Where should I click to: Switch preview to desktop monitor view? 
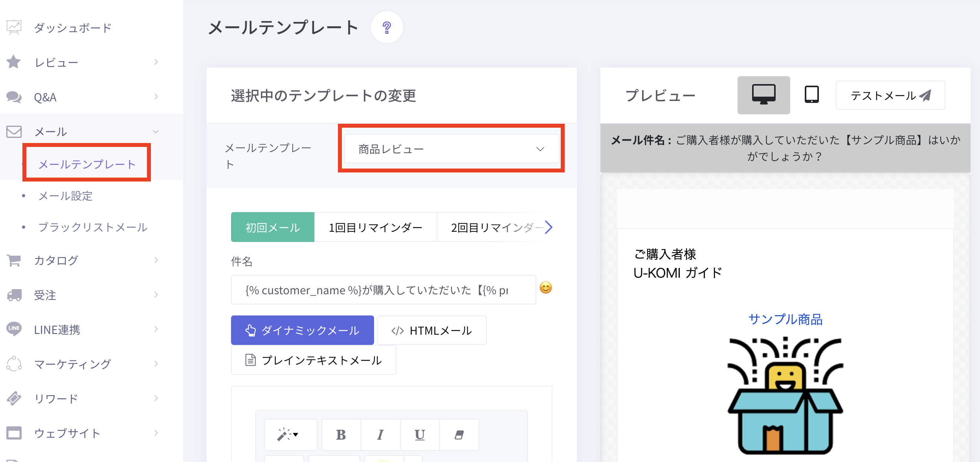click(x=763, y=95)
